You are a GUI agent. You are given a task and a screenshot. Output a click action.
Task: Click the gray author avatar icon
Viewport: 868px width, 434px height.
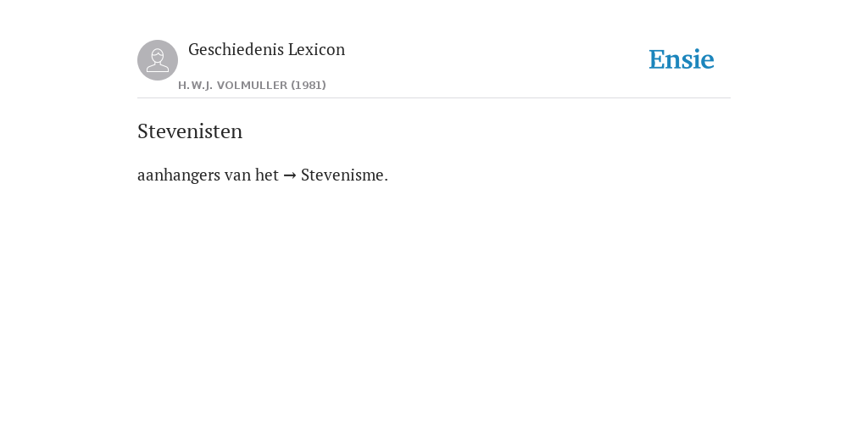click(158, 60)
